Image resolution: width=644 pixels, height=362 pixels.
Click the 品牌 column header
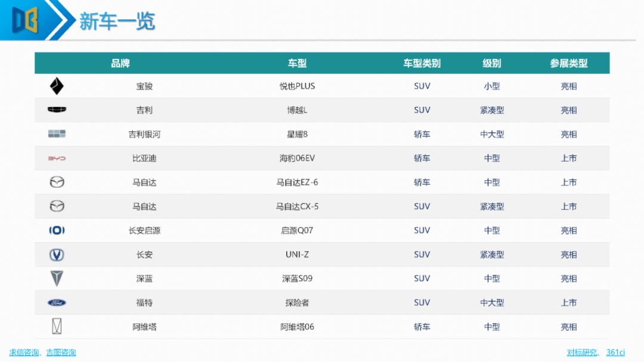120,63
